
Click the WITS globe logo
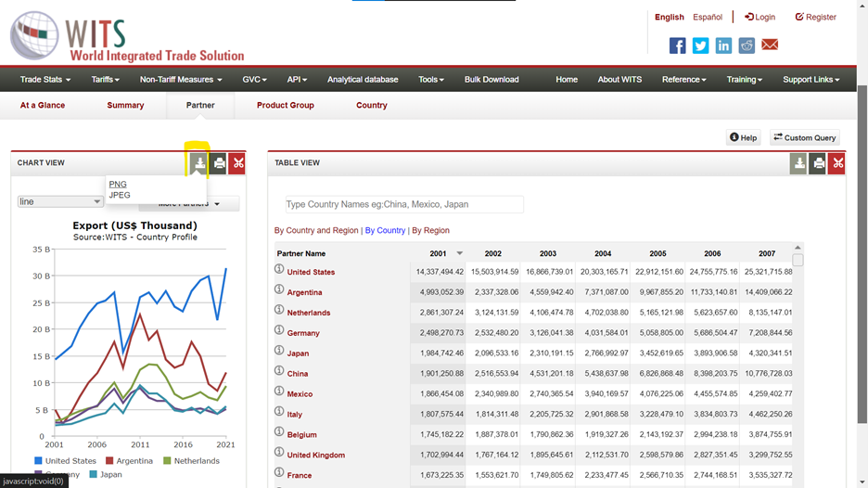(x=34, y=36)
